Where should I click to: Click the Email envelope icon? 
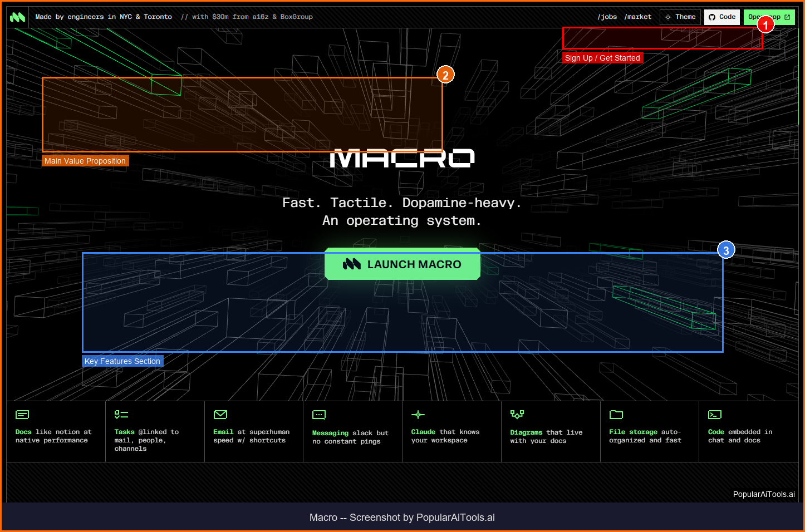pos(220,415)
